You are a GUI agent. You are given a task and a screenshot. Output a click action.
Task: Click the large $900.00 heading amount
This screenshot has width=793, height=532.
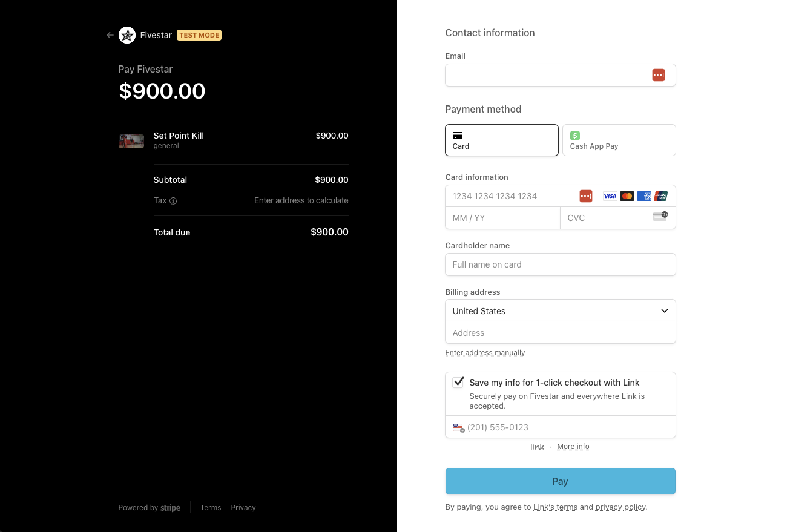click(x=162, y=91)
